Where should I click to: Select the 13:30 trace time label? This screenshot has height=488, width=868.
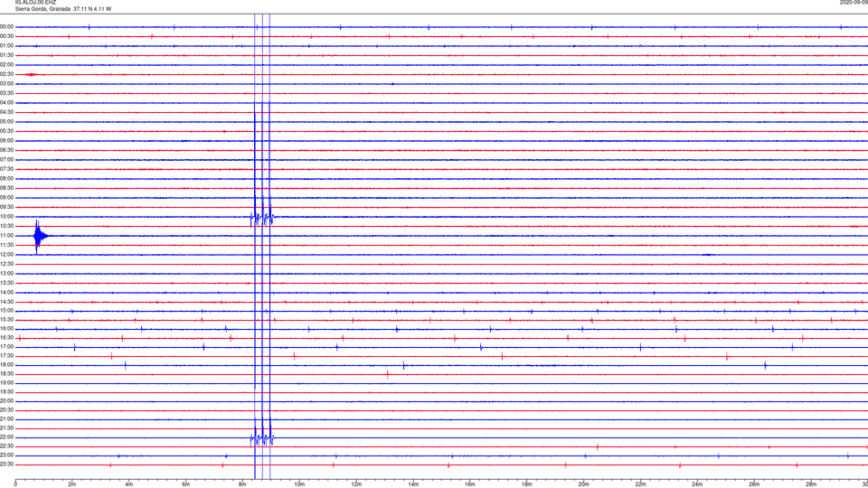(x=6, y=283)
